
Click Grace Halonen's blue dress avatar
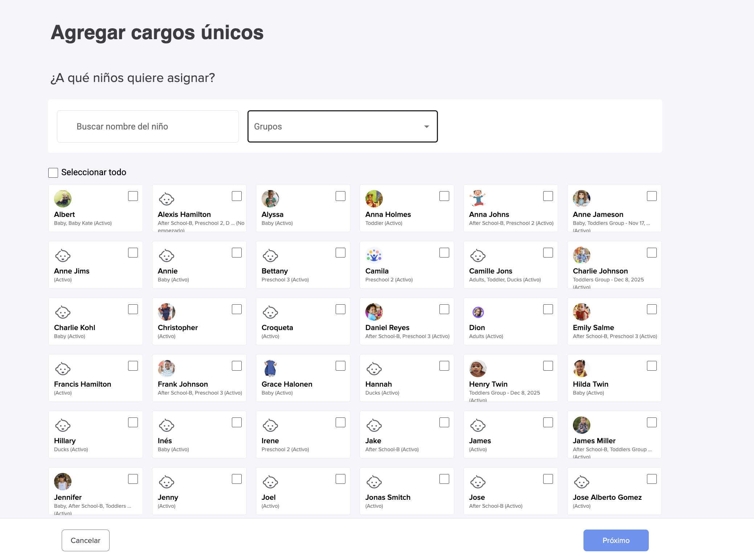[x=270, y=368]
